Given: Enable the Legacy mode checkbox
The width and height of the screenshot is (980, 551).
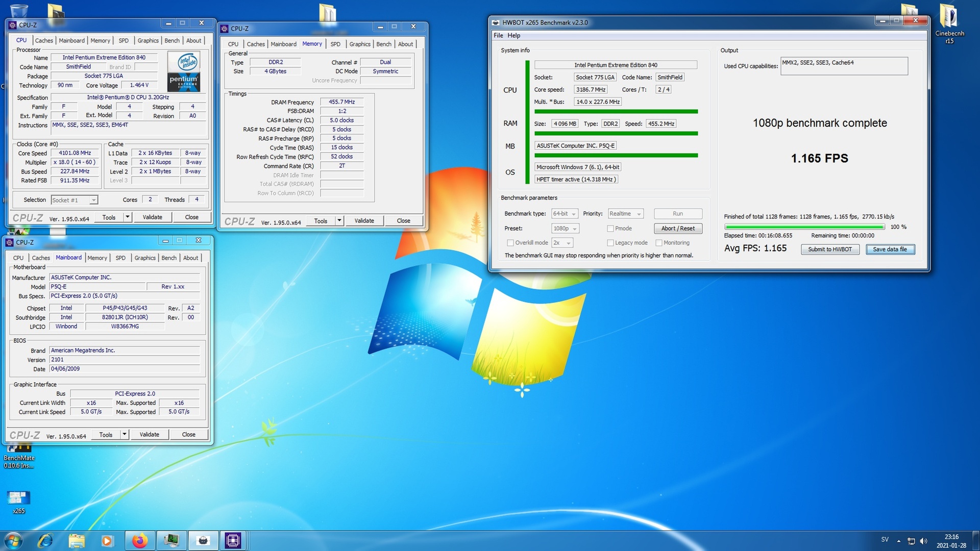Looking at the screenshot, I should [x=610, y=243].
